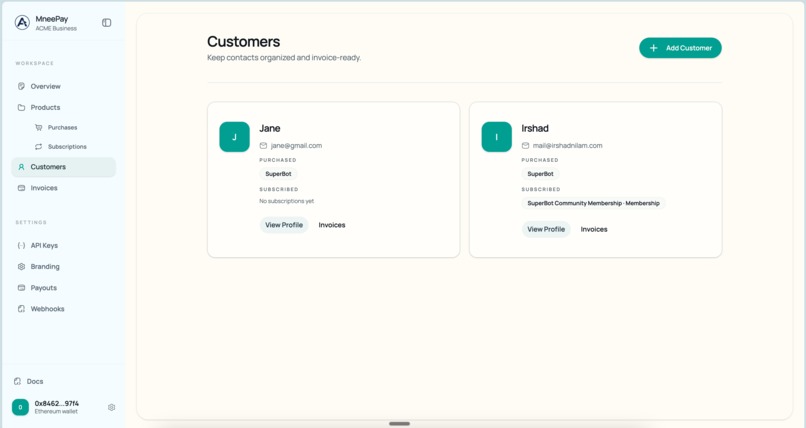Click the MneePay logo icon
806x428 pixels.
coord(22,23)
